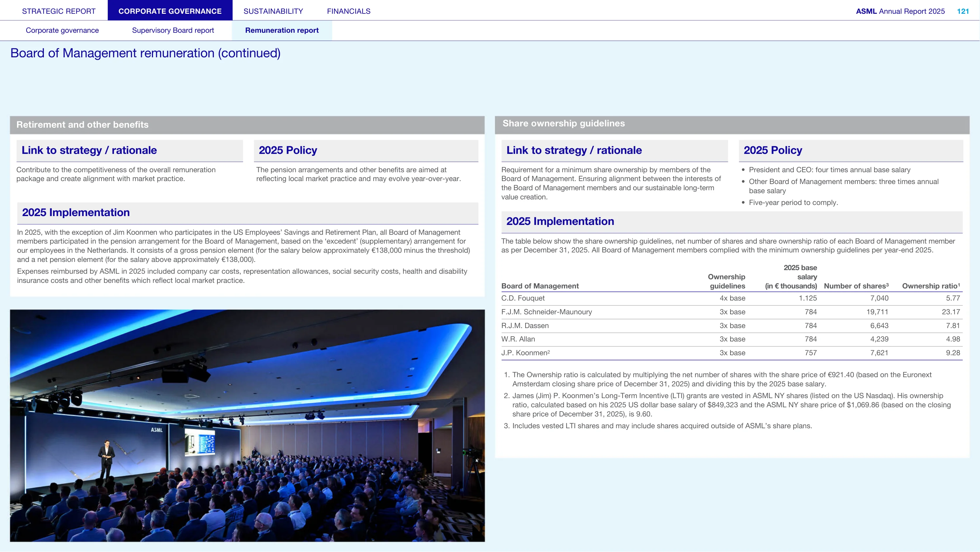Click the Ownership ratio column header

931,286
